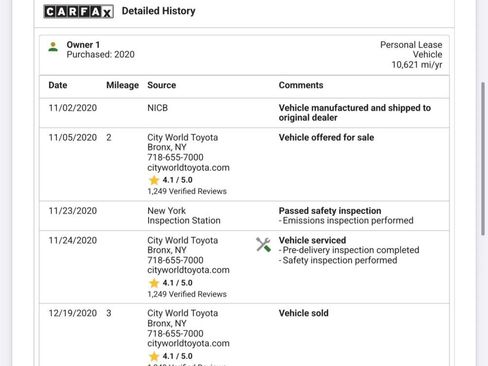488x366 pixels.
Task: Click the CARFAX logo
Action: (x=79, y=12)
